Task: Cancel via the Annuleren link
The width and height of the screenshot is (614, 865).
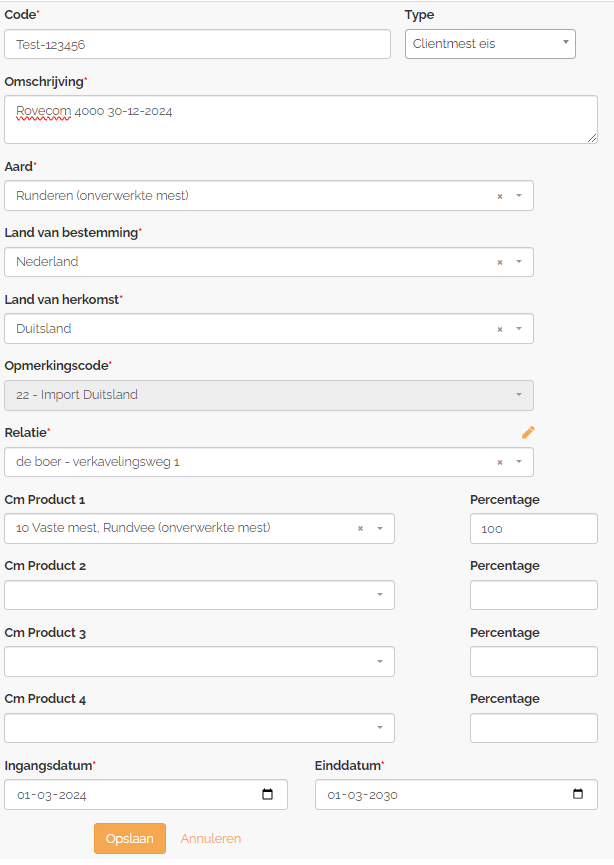Action: click(x=211, y=839)
